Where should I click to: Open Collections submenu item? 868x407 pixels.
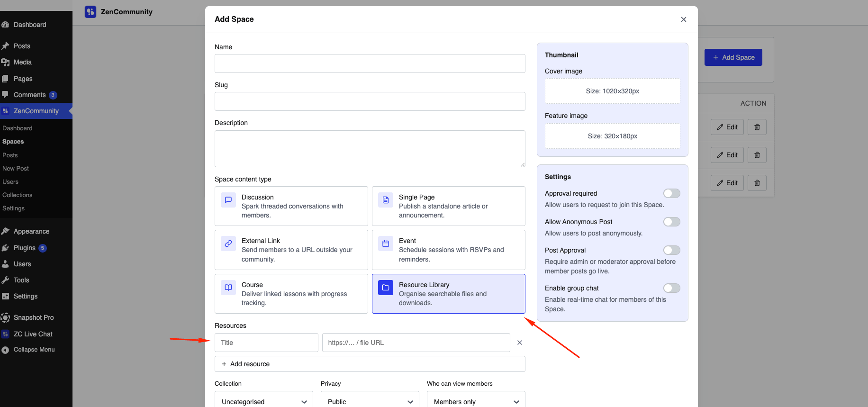(18, 195)
